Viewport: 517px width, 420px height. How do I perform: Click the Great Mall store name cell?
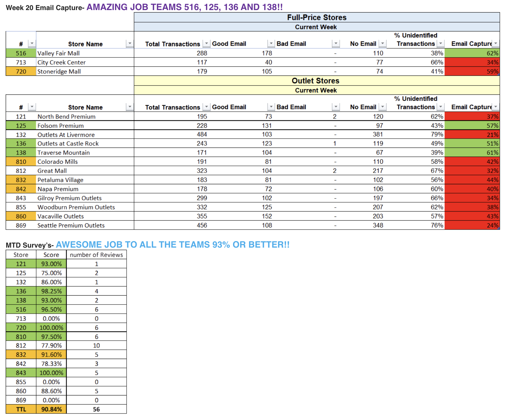(x=85, y=171)
